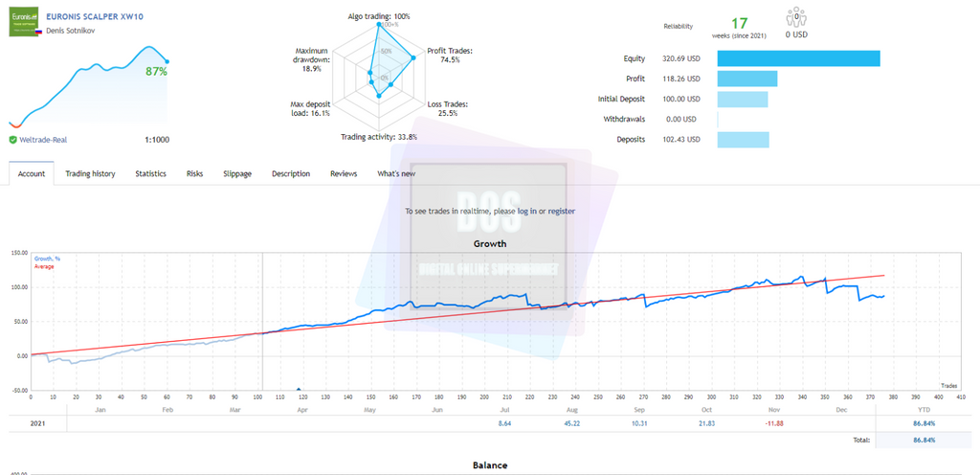The height and width of the screenshot is (475, 980).
Task: Click the log in link
Action: tap(527, 212)
